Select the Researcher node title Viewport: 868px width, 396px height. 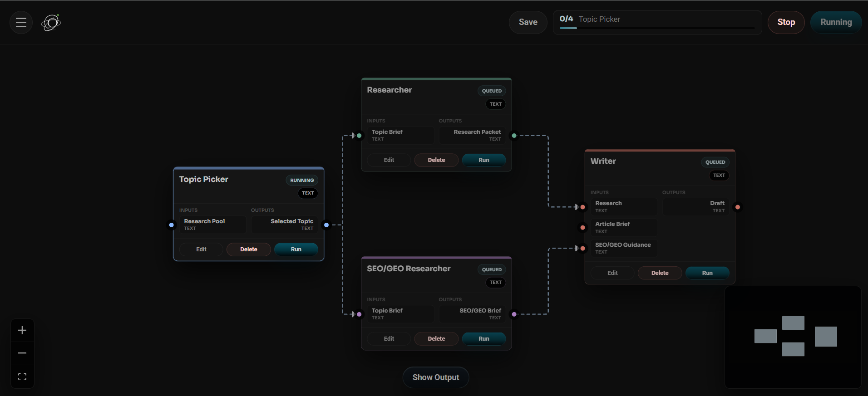(x=390, y=90)
